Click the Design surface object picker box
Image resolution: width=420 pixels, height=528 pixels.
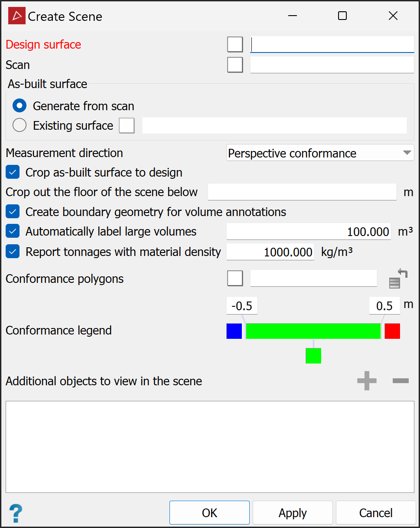[x=235, y=44]
